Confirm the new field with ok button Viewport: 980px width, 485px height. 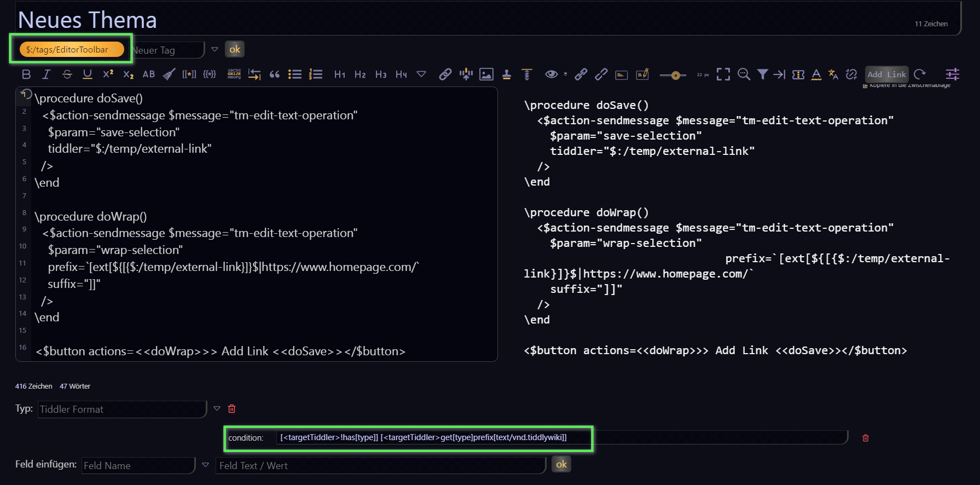pyautogui.click(x=561, y=464)
